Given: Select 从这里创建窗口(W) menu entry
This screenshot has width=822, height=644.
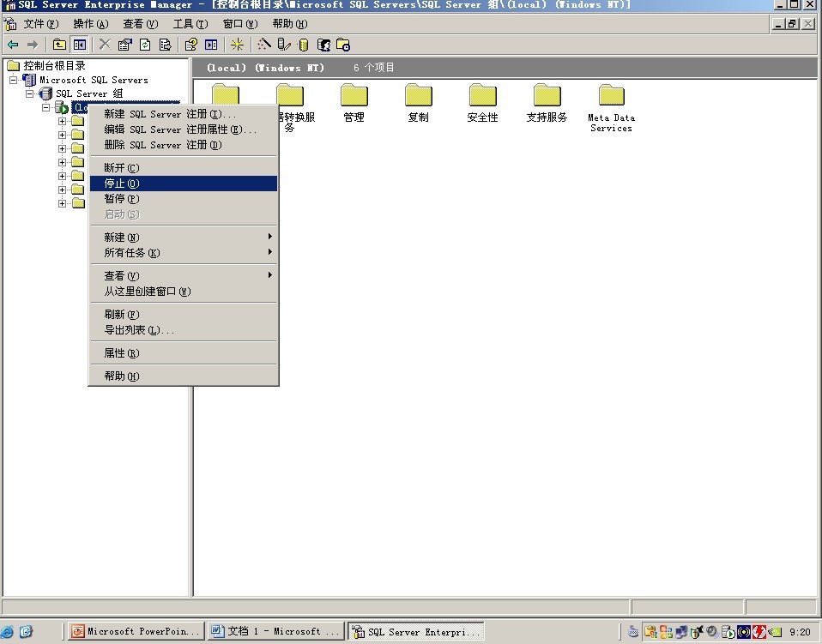Looking at the screenshot, I should coord(184,292).
